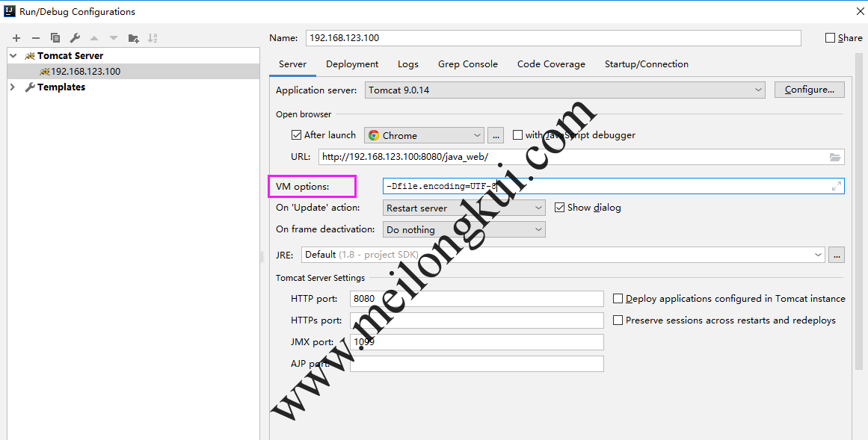Click browser ellipsis button next to Chrome
The height and width of the screenshot is (440, 868).
pos(496,135)
